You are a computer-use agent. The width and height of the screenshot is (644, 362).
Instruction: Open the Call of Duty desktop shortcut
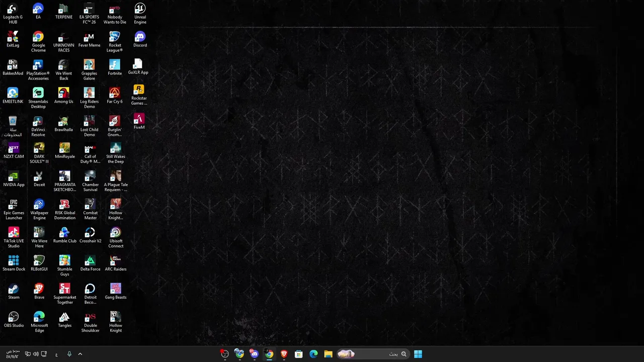pyautogui.click(x=90, y=153)
